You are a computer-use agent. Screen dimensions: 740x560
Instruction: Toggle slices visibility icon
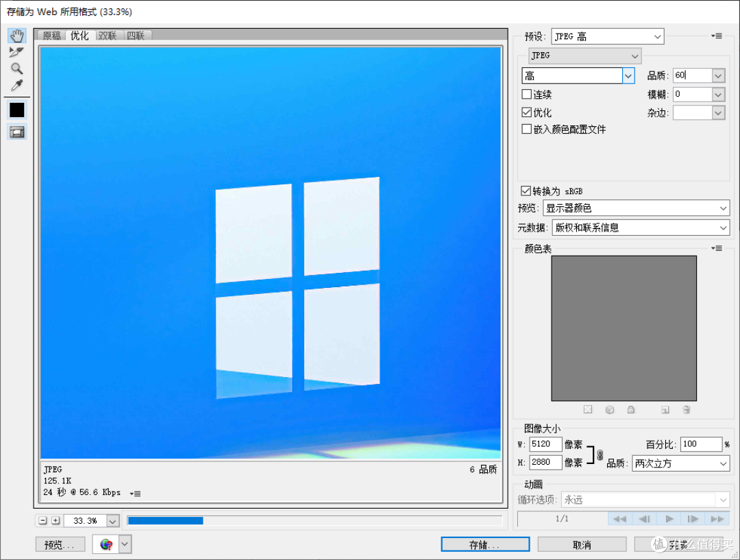pos(17,132)
